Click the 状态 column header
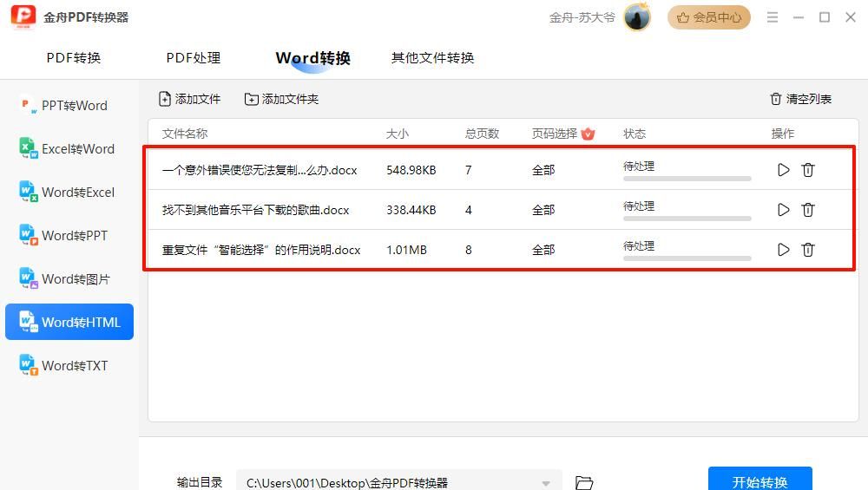The height and width of the screenshot is (490, 868). (635, 134)
